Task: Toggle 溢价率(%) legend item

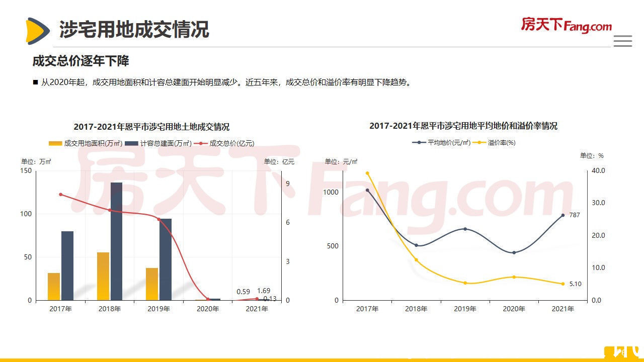Action: click(494, 143)
